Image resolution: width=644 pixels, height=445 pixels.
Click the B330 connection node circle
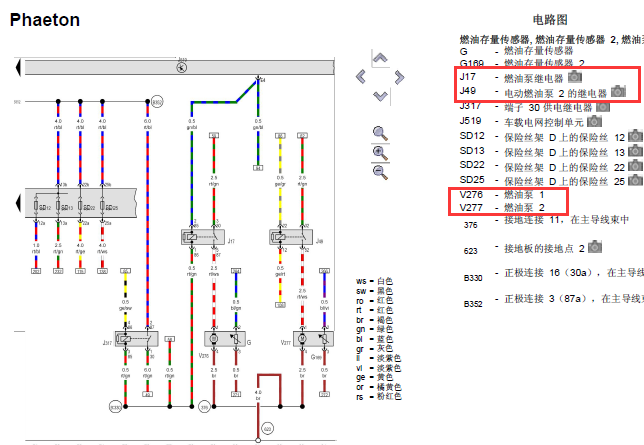[x=115, y=407]
